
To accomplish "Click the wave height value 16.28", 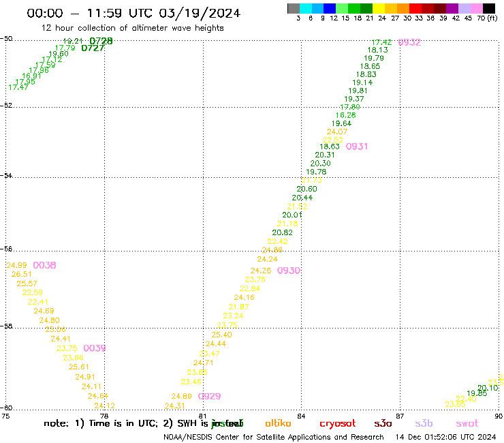I will coord(346,115).
